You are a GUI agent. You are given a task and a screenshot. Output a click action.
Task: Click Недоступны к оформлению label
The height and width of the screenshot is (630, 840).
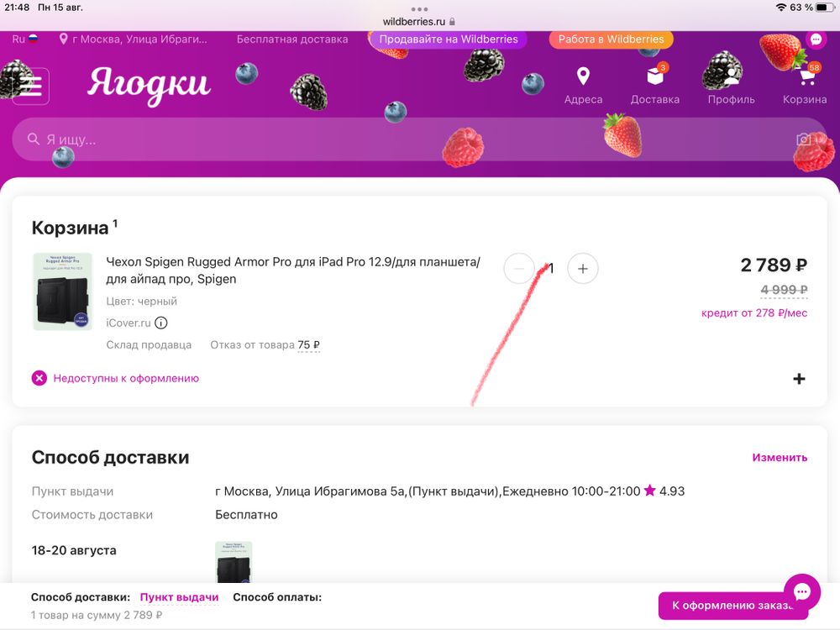[126, 378]
